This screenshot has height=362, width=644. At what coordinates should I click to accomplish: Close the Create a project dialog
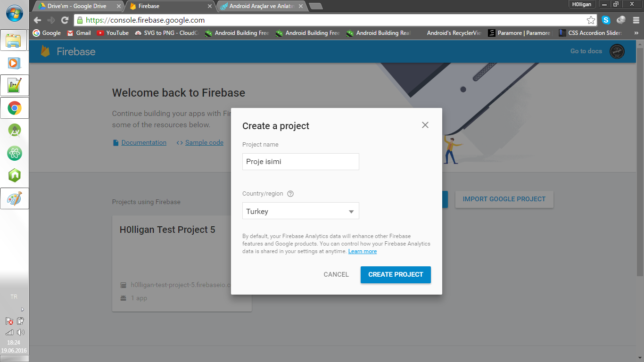pyautogui.click(x=425, y=125)
